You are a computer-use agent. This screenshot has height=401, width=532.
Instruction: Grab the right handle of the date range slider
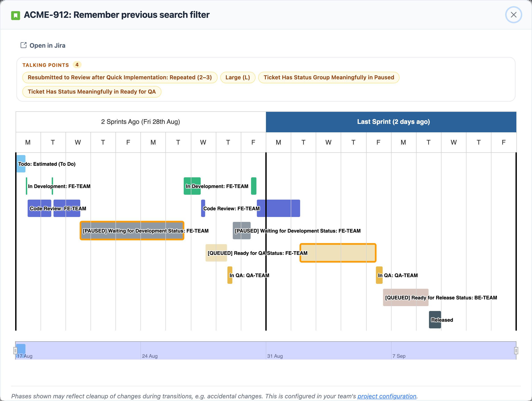516,351
